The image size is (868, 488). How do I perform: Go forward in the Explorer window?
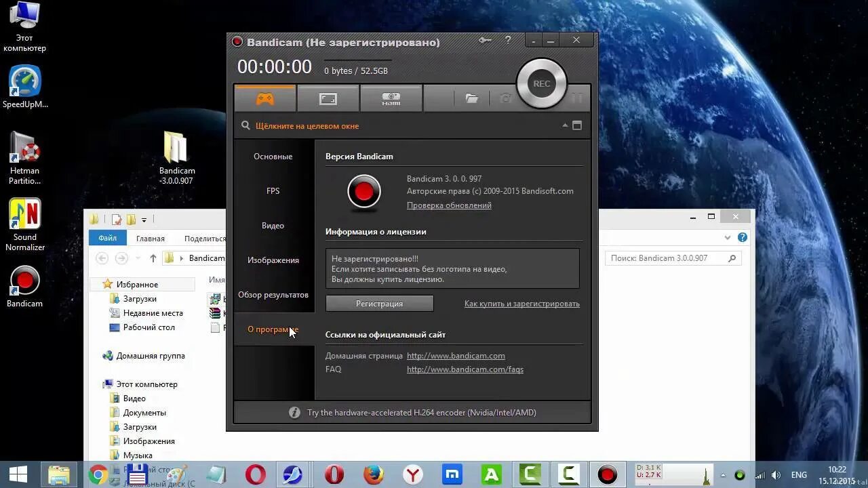(x=121, y=258)
